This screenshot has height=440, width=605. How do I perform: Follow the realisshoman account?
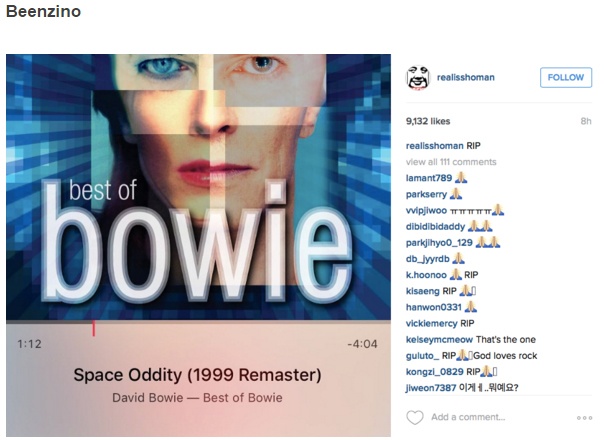pos(566,77)
